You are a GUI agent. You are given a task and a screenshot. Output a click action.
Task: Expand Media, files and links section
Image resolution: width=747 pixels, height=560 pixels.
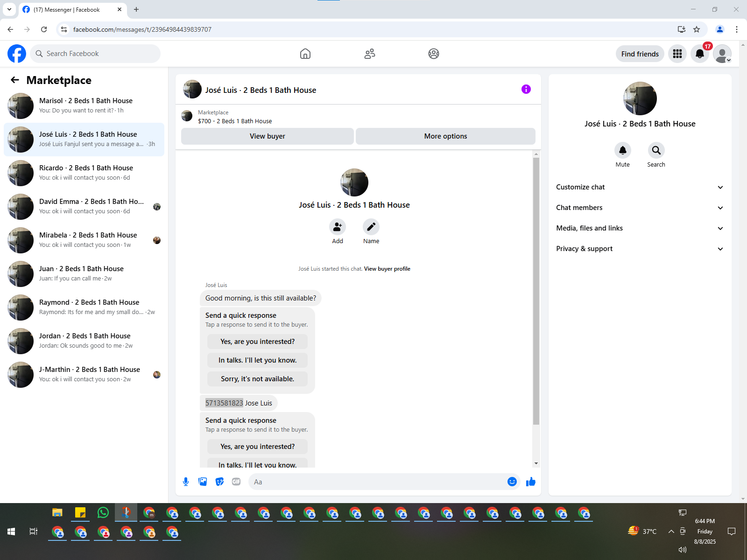(640, 228)
